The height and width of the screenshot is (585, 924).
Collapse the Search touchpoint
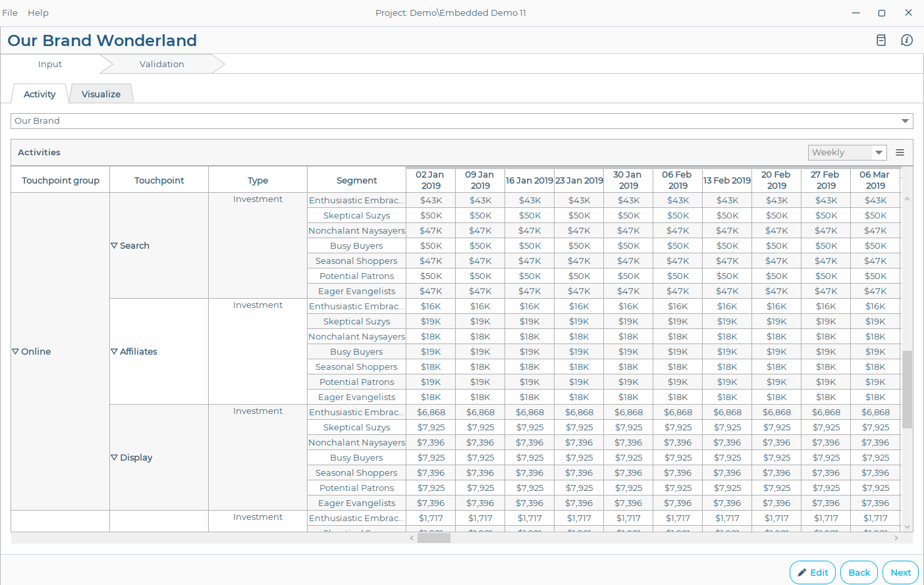[x=114, y=245]
